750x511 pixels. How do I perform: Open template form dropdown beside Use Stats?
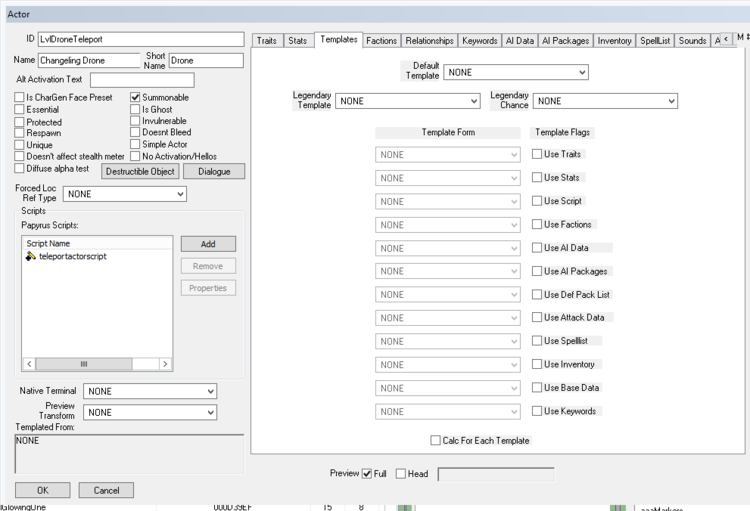tap(448, 178)
